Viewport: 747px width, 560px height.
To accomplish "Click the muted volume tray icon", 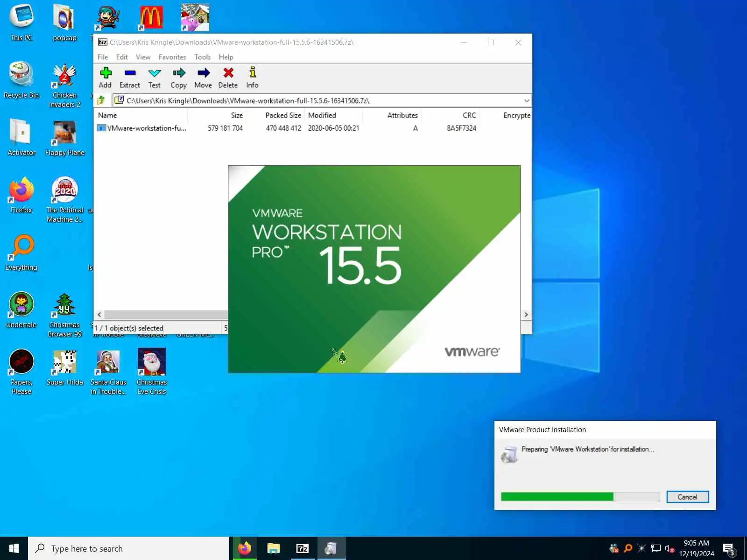I will (x=669, y=549).
